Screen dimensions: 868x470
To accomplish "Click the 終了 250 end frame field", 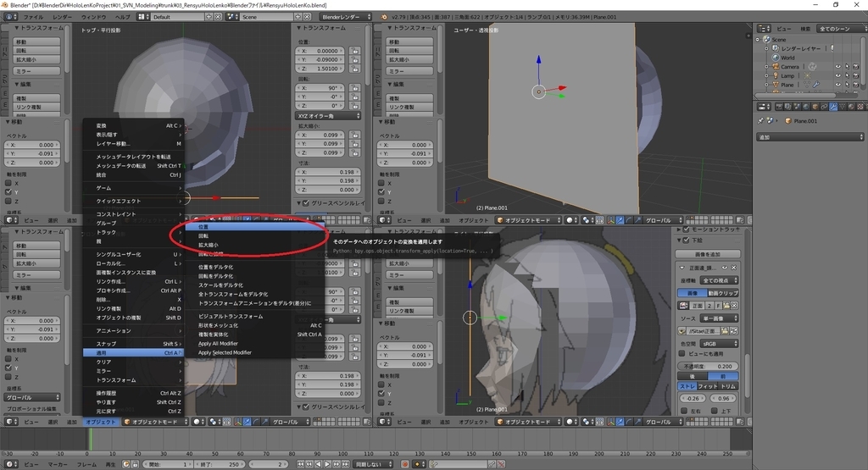I will point(220,464).
